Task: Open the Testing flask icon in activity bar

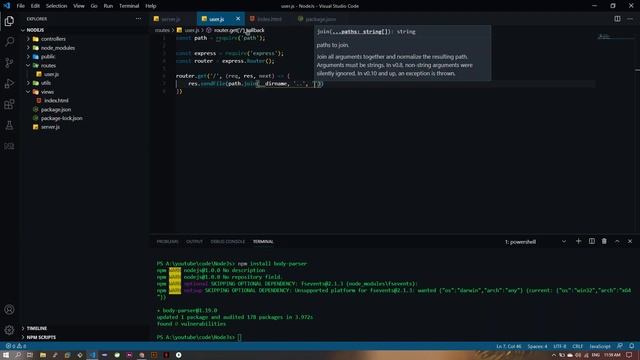Action: pyautogui.click(x=9, y=125)
